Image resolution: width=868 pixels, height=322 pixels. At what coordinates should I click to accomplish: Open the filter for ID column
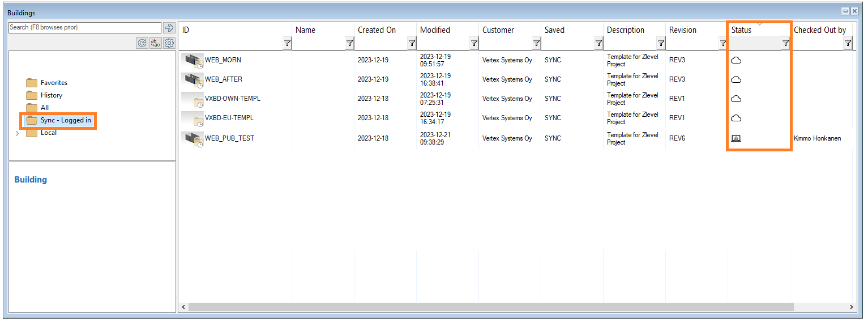pos(287,43)
